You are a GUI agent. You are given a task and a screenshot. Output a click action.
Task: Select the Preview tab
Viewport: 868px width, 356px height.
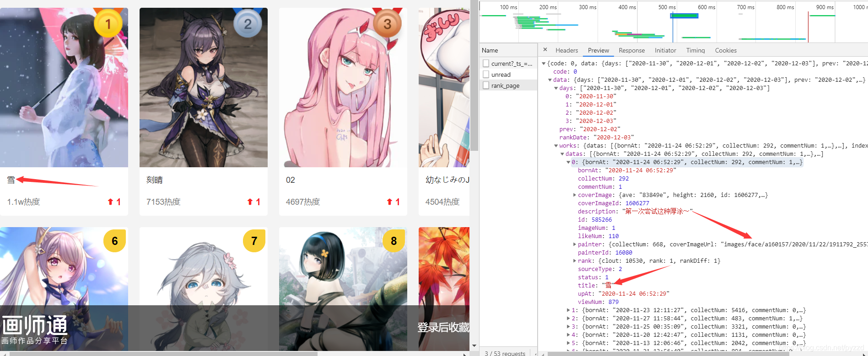[x=598, y=50]
